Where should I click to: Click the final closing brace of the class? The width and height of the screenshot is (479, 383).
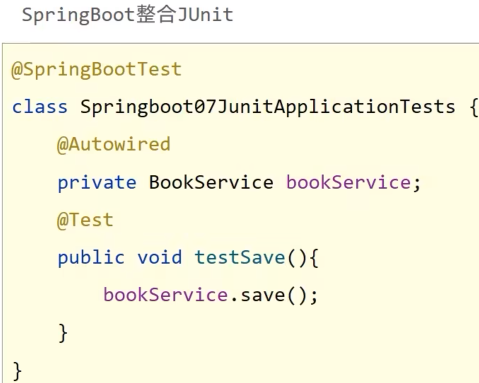pos(17,371)
